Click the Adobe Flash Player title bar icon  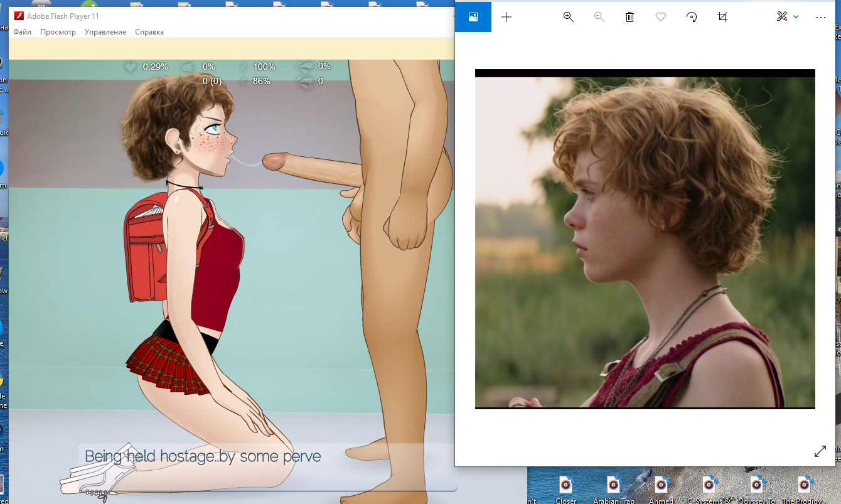pyautogui.click(x=18, y=16)
